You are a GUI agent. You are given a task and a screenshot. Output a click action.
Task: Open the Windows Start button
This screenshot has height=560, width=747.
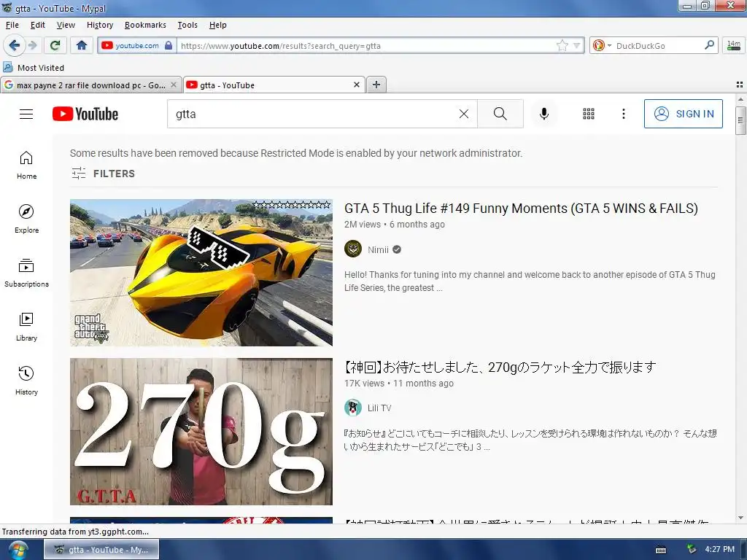point(18,550)
